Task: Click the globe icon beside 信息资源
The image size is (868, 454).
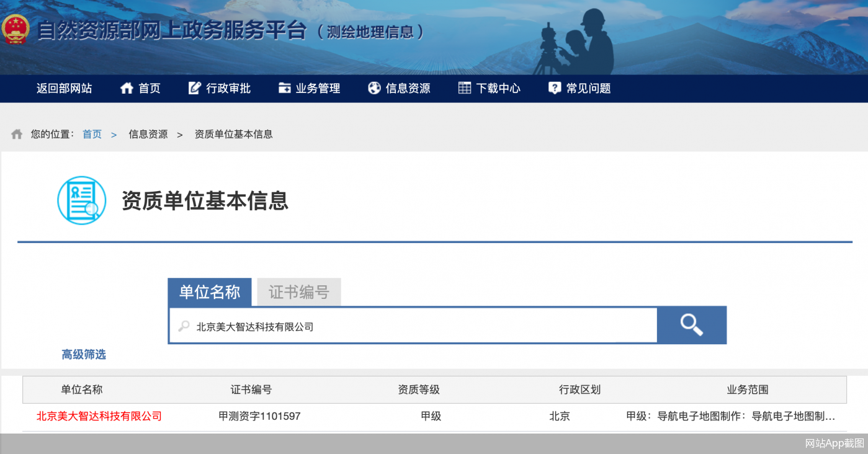Action: pos(374,88)
